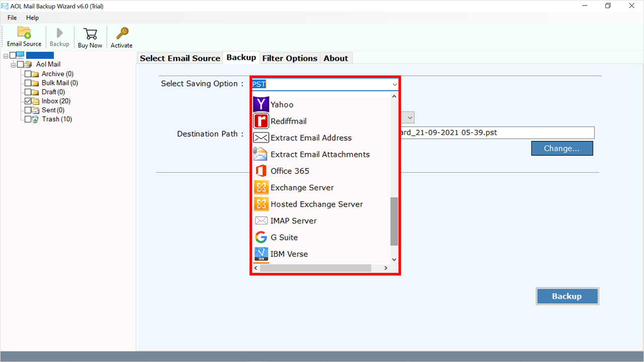Toggle the root account checkbox
The image size is (644, 362).
click(x=13, y=55)
